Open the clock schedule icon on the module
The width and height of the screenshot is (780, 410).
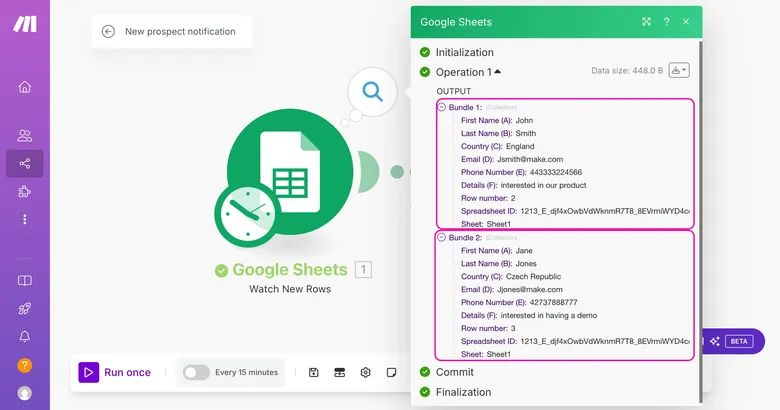(x=247, y=214)
